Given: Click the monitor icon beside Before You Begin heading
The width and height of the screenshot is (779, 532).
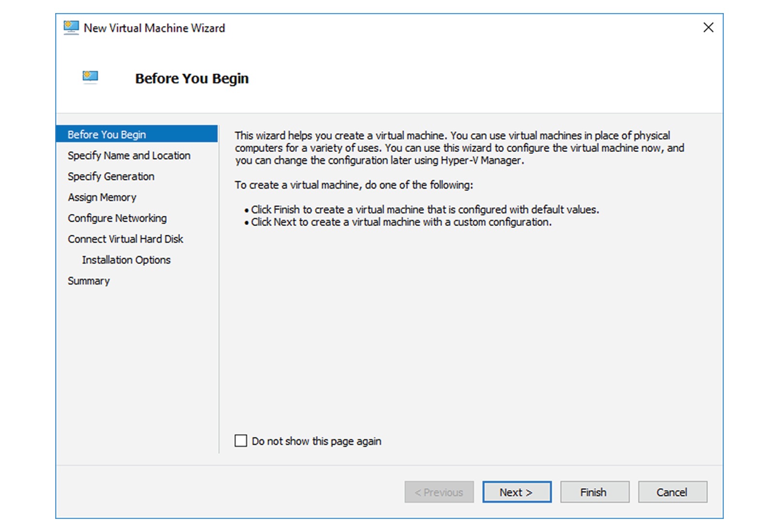Looking at the screenshot, I should (90, 77).
